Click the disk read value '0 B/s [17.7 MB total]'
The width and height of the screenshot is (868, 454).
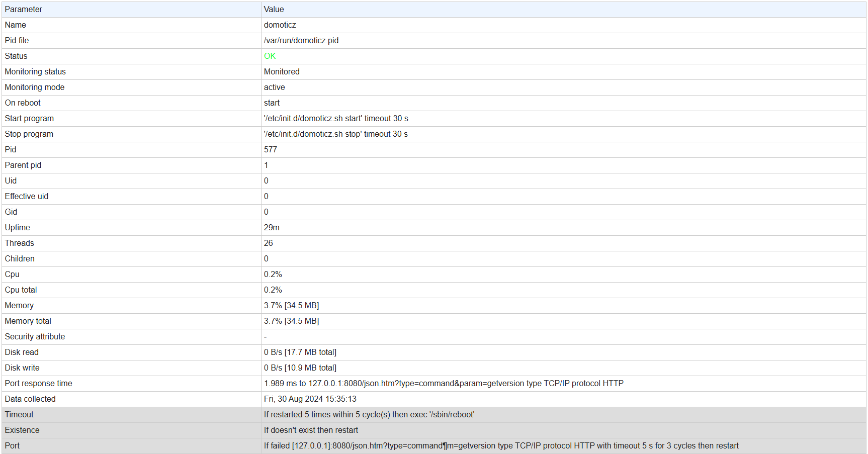(x=300, y=352)
